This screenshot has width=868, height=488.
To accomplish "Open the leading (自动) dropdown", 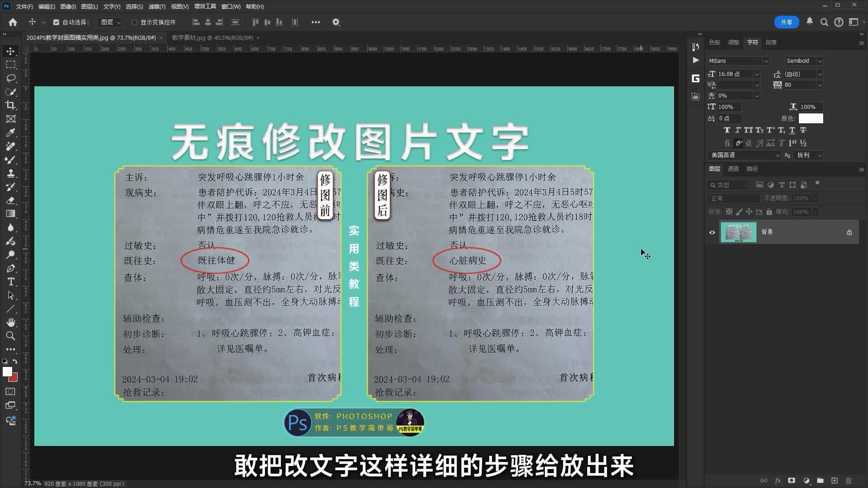I will [820, 74].
